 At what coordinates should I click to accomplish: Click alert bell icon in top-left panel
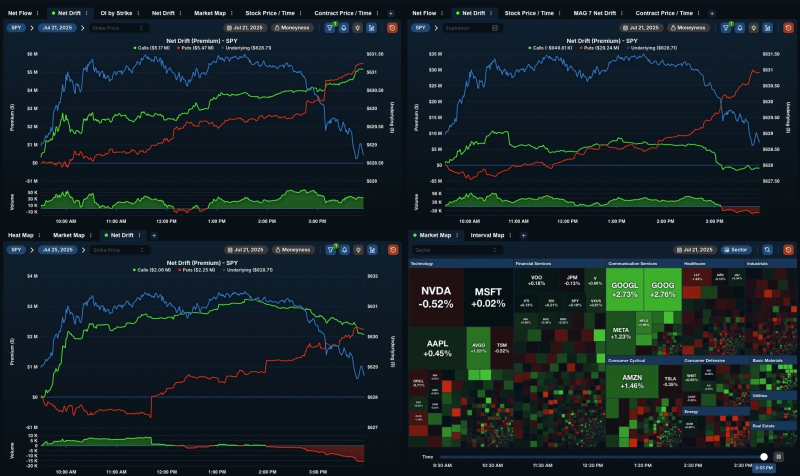344,28
